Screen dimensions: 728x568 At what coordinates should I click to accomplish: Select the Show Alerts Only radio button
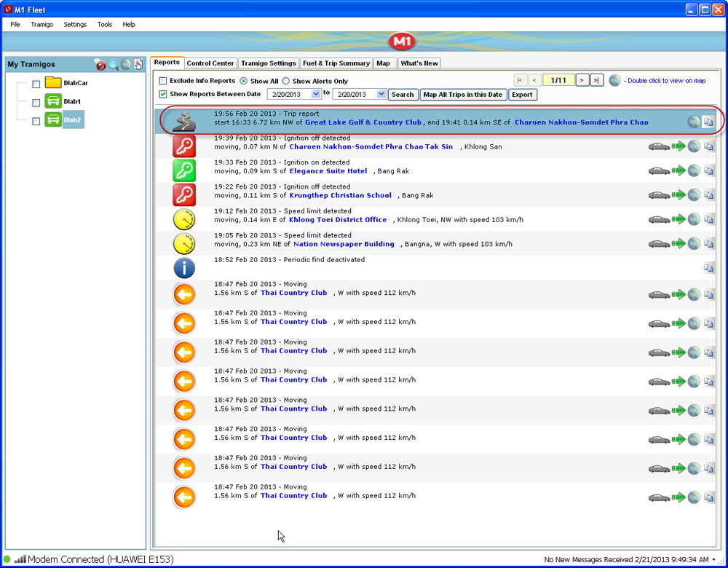coord(285,81)
